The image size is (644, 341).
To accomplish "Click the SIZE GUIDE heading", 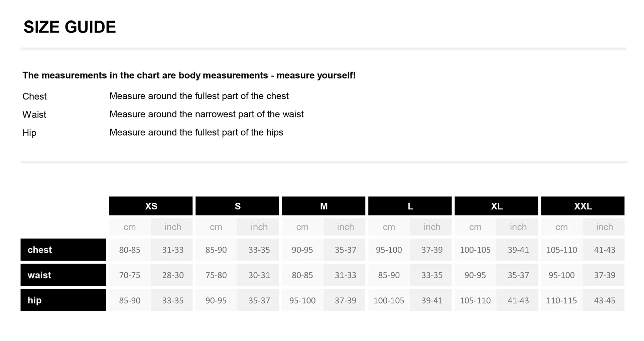I will pyautogui.click(x=70, y=27).
